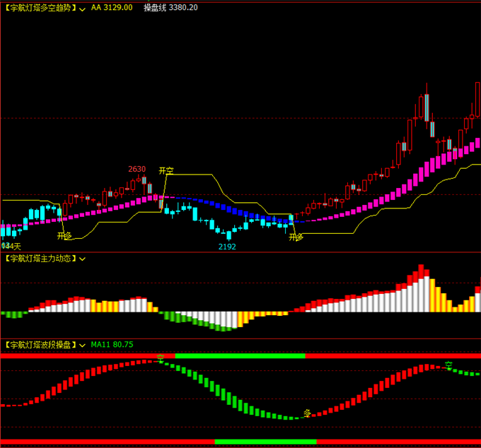Click the green segment of bottom status strip
Image resolution: width=481 pixels, height=448 pixels.
pos(265,442)
